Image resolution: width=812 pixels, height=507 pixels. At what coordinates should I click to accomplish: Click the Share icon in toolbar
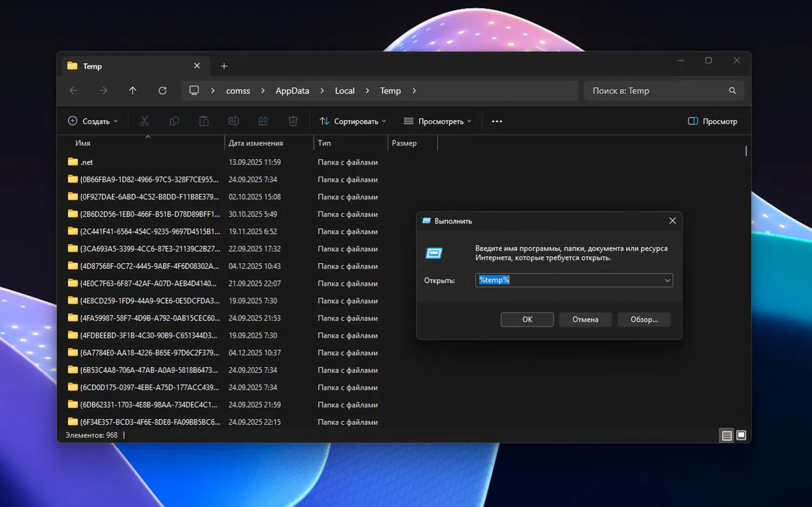pyautogui.click(x=263, y=121)
